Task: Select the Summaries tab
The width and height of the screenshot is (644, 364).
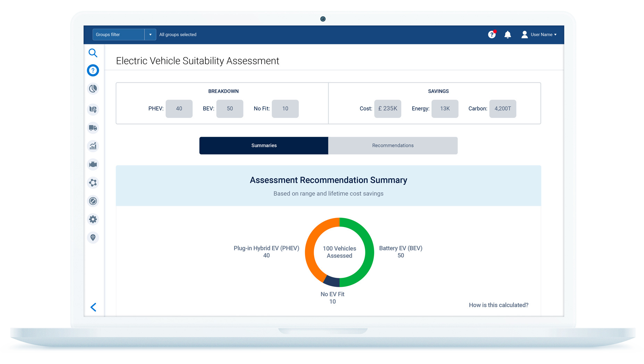Action: pyautogui.click(x=264, y=145)
